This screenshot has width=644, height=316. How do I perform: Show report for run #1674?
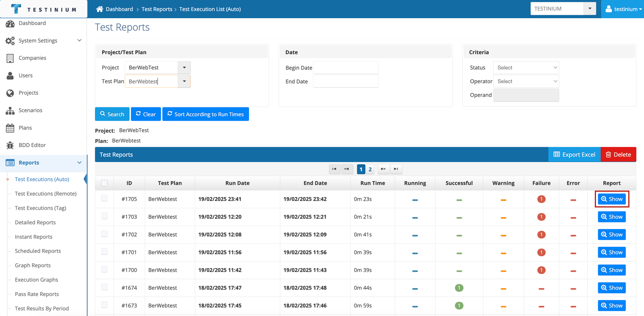[x=612, y=288]
